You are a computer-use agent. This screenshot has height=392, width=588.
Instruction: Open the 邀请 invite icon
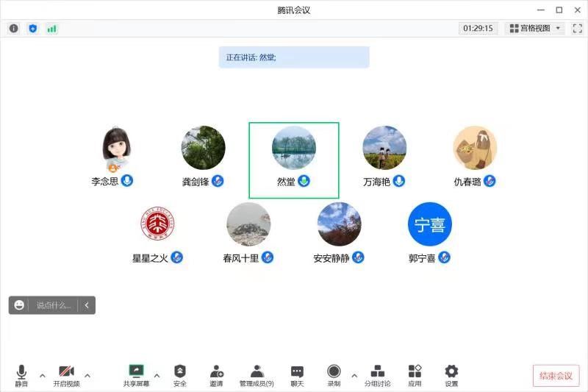pos(216,375)
